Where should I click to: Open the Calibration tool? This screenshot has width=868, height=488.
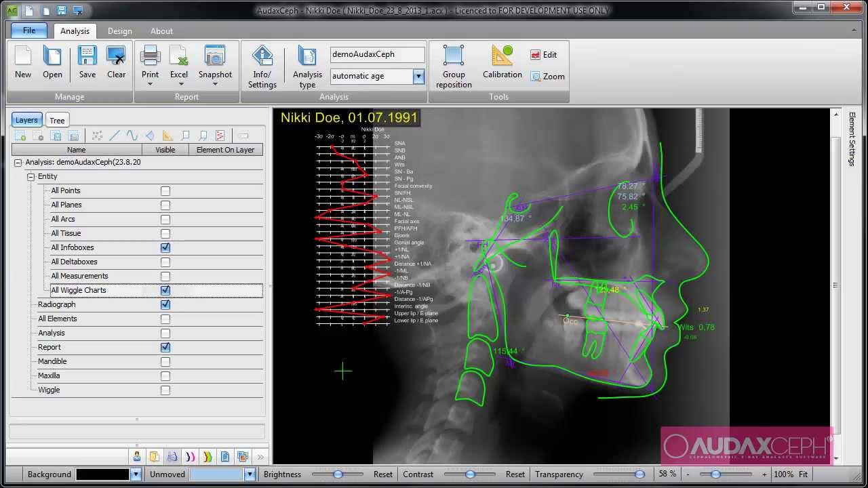pyautogui.click(x=502, y=62)
